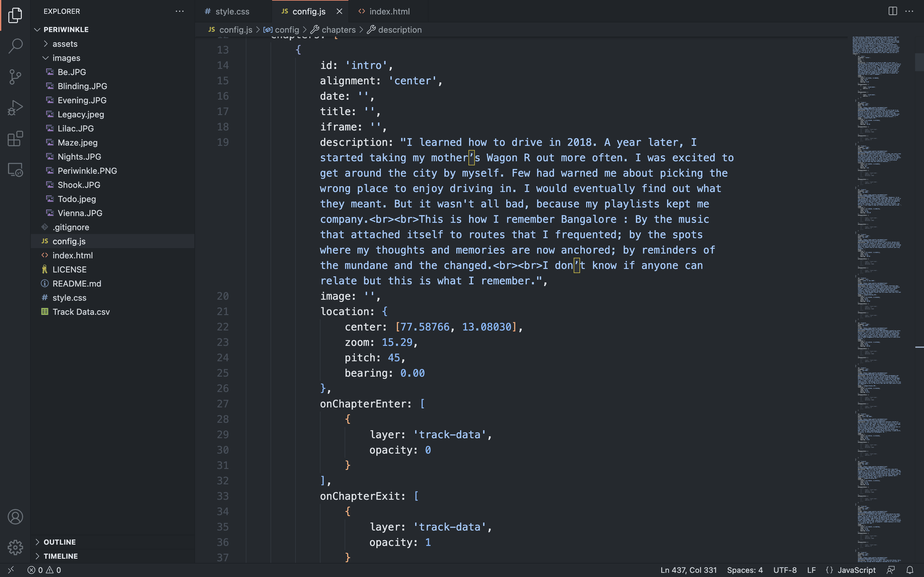Open Periwinkle.PNG in the explorer

point(87,171)
